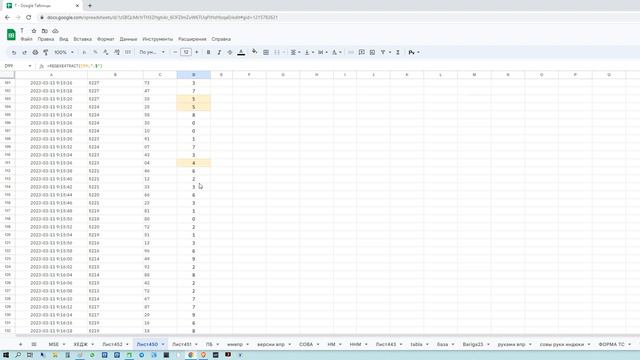Click the font size field showing 12
The image size is (640, 360).
[186, 52]
